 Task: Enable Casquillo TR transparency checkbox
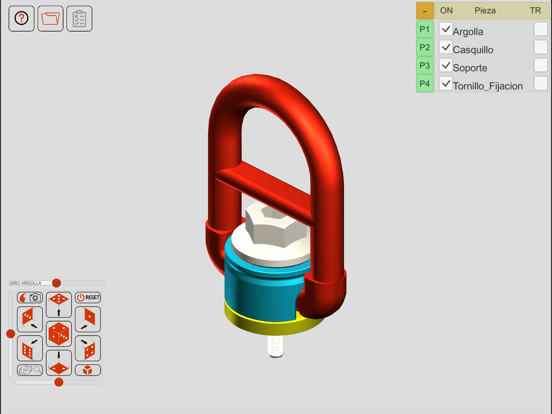[540, 47]
